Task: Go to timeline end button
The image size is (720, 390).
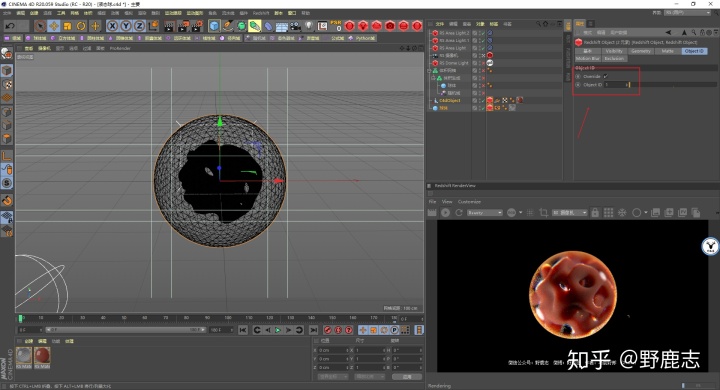Action: point(313,330)
